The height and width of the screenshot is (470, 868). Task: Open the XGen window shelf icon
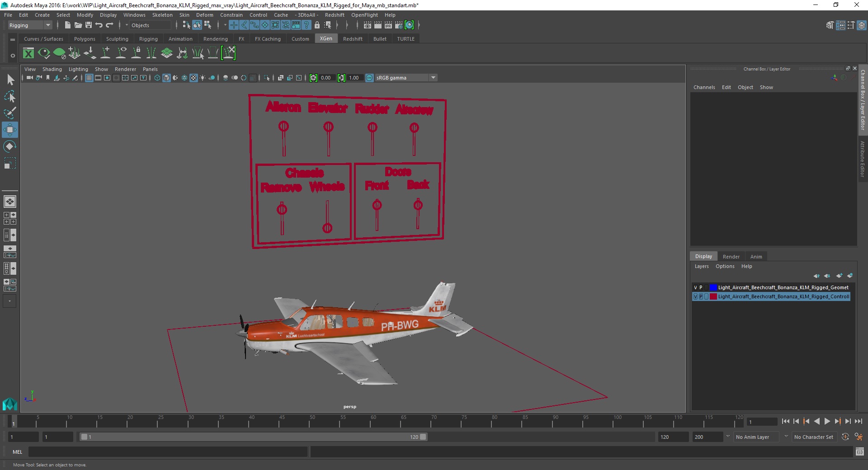[x=28, y=53]
